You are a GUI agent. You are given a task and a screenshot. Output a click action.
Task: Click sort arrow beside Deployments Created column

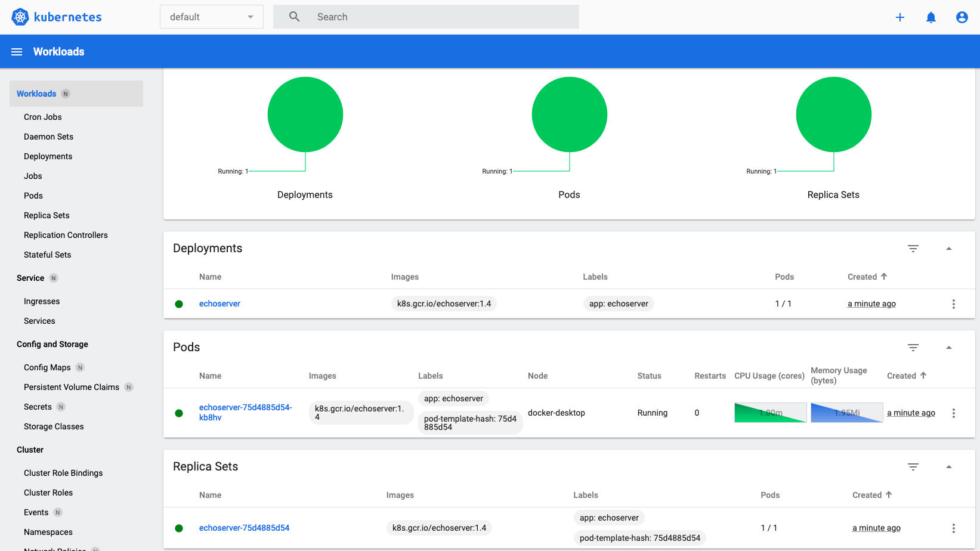point(885,277)
